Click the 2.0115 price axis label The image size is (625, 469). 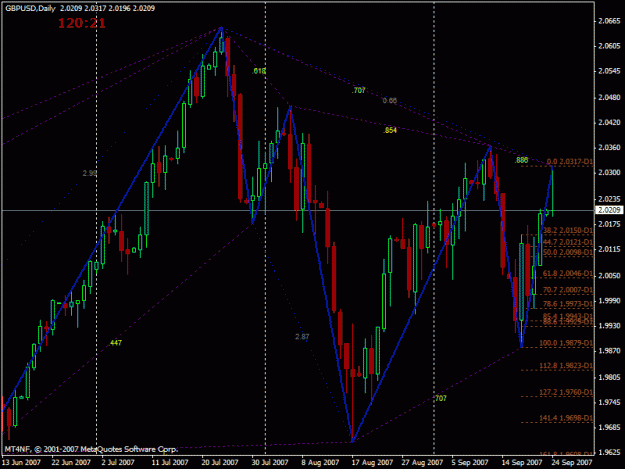[609, 249]
